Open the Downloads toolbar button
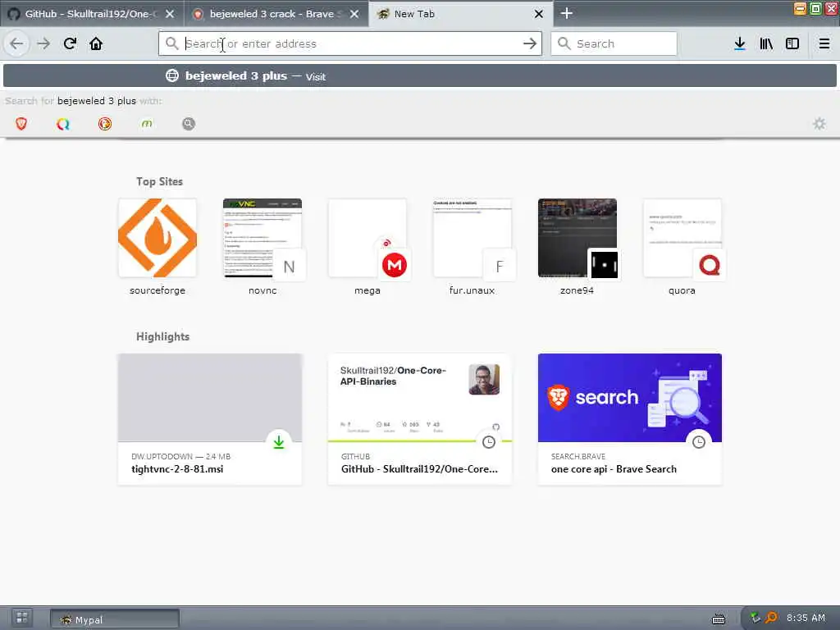Image resolution: width=840 pixels, height=630 pixels. (x=740, y=43)
